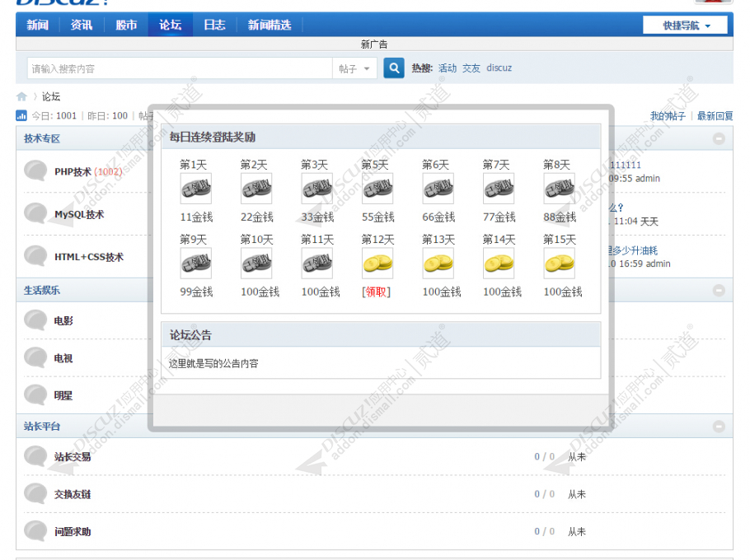Viewport: 750px width, 560px height.
Task: Click the gold coins icon for 第12天
Action: 377,264
